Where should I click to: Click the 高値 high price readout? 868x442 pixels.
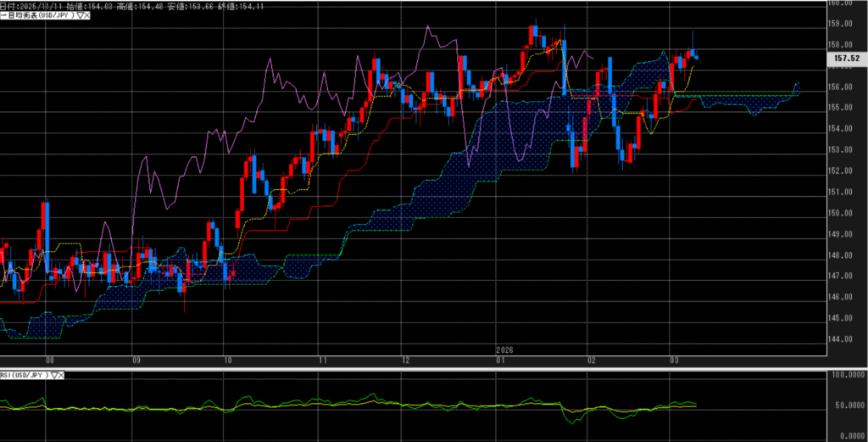coord(133,6)
